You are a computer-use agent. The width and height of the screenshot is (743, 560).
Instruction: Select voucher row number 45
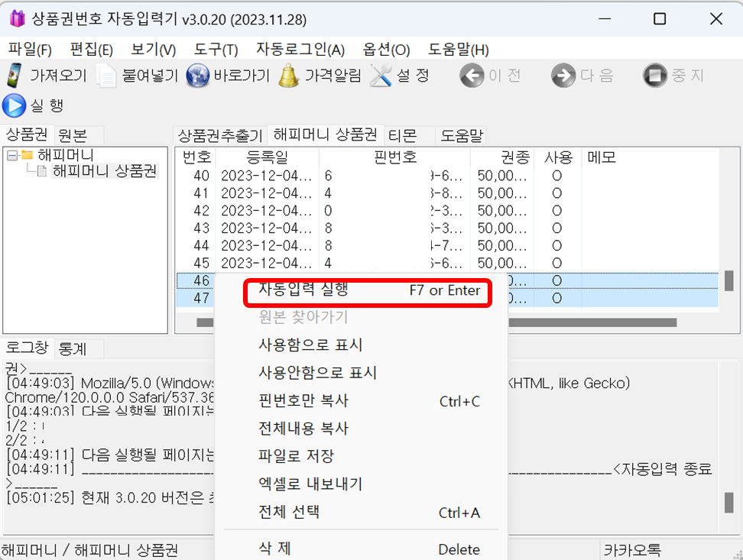pos(447,263)
